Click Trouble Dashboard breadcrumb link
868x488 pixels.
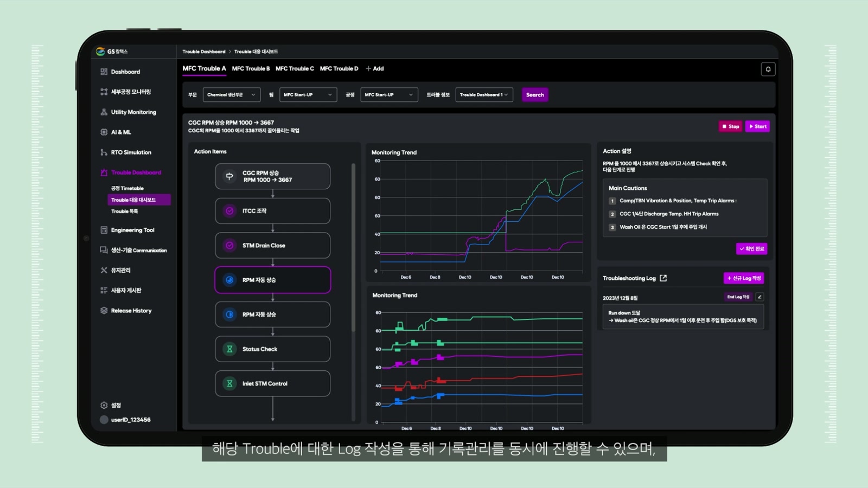point(204,52)
